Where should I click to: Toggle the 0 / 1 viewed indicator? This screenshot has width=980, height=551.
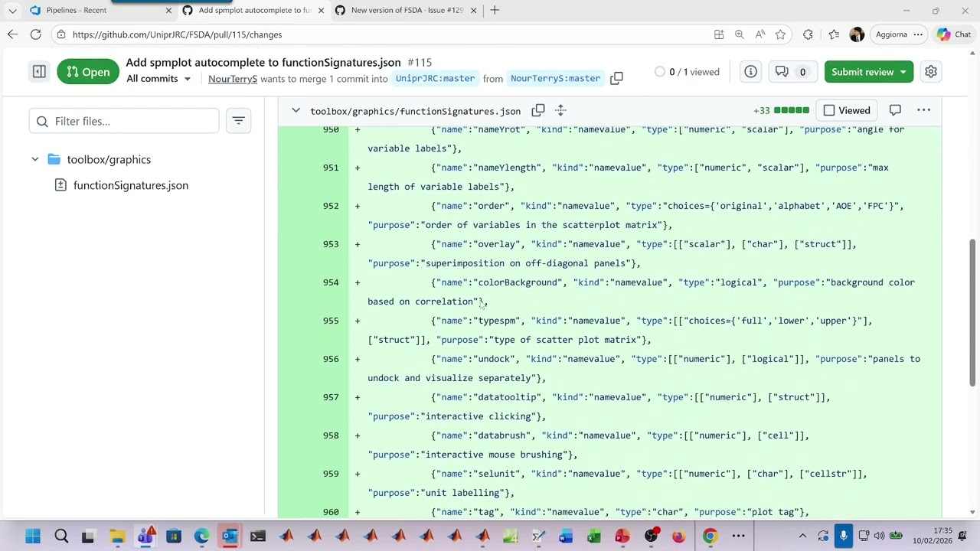(x=687, y=72)
